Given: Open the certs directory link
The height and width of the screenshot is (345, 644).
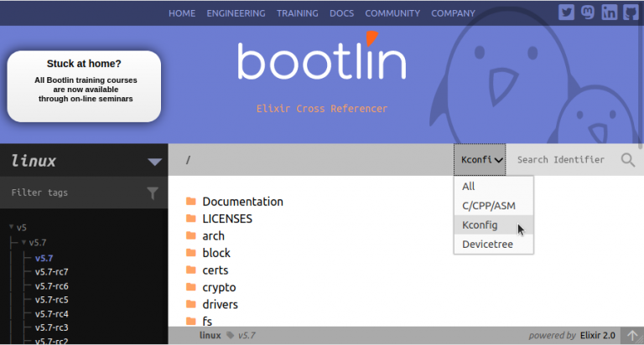Looking at the screenshot, I should [x=216, y=270].
